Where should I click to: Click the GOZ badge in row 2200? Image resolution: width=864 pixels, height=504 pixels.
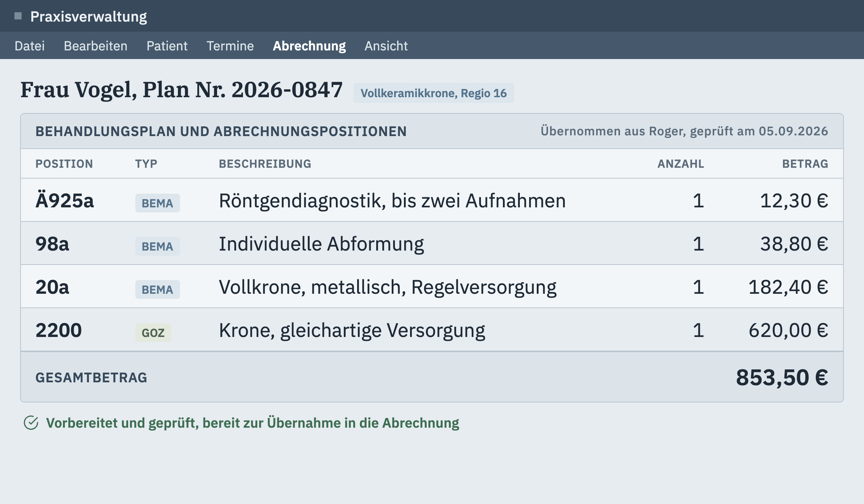pos(153,333)
